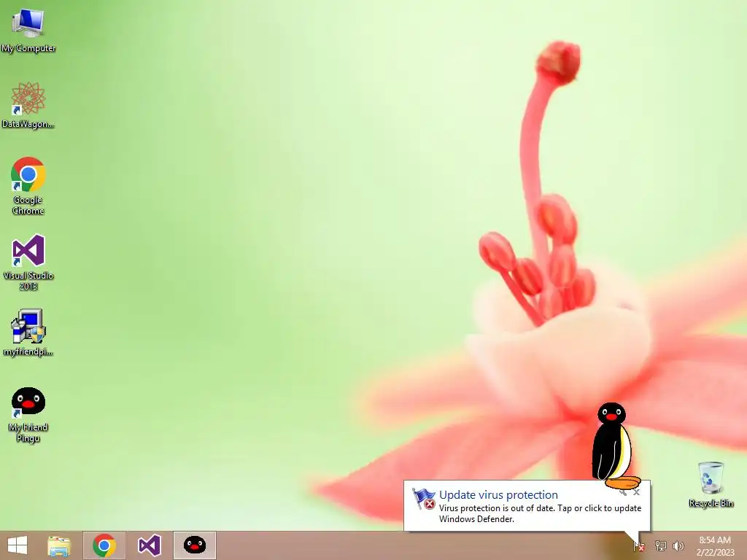This screenshot has height=560, width=747.
Task: Click the virus protection out of date message
Action: click(541, 513)
